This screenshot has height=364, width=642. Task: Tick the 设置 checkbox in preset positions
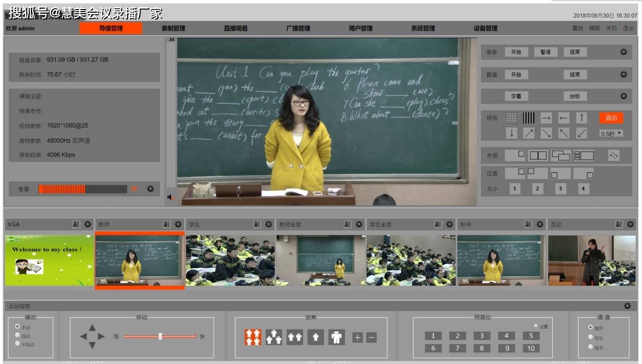(x=536, y=326)
